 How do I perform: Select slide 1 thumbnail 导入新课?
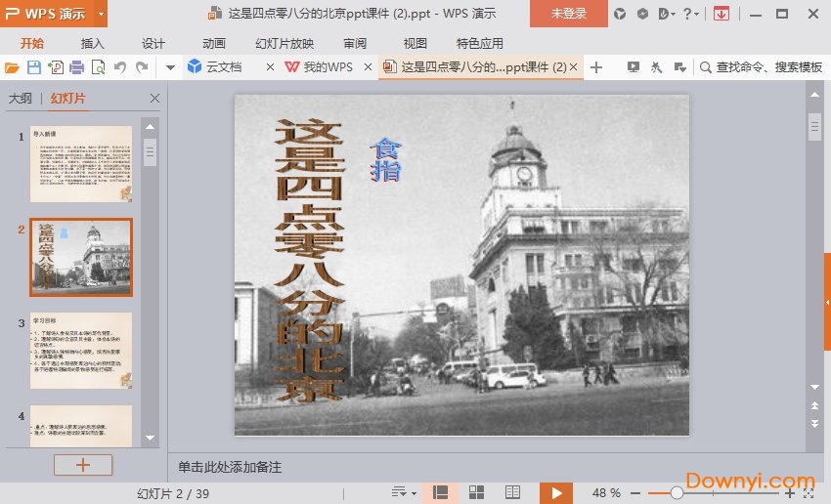click(81, 164)
